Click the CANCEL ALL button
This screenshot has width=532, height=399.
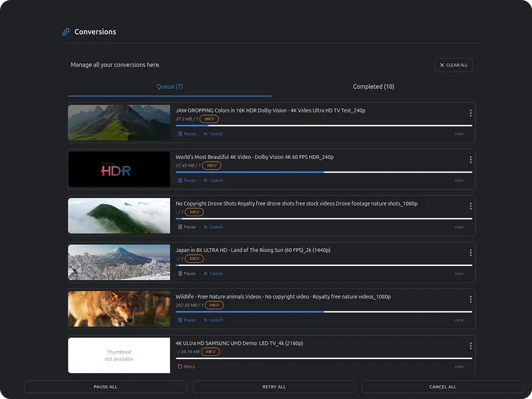[x=442, y=386]
